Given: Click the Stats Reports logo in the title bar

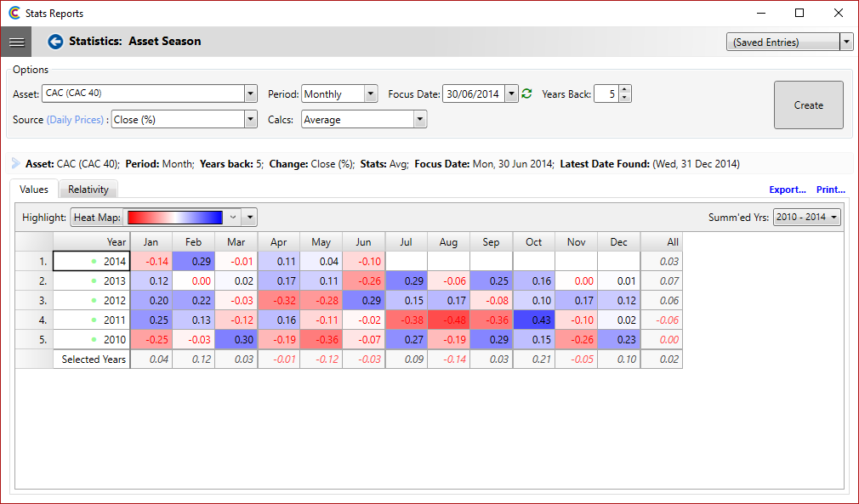Looking at the screenshot, I should (x=14, y=13).
